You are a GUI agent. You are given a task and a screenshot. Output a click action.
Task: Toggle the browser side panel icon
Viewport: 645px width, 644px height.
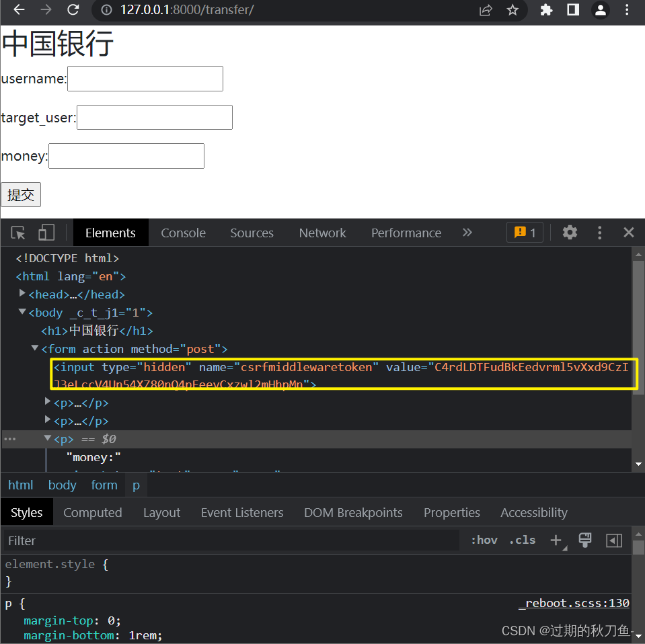(573, 10)
